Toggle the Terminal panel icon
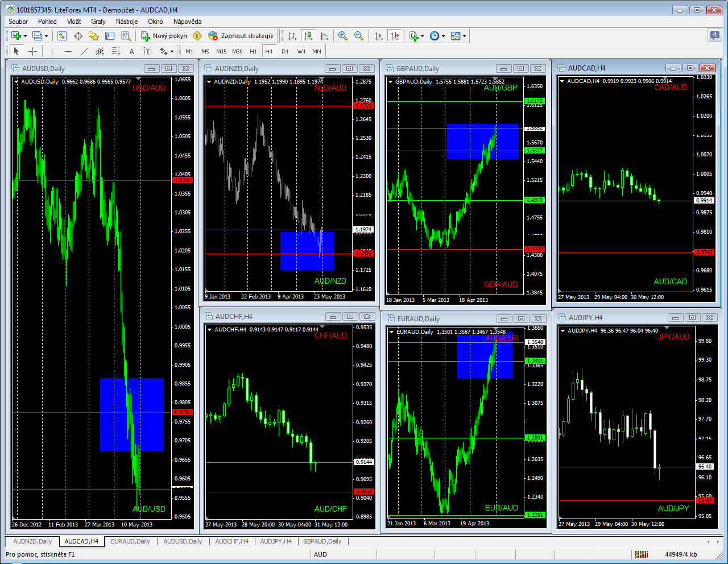Viewport: 728px width, 564px height. point(110,36)
